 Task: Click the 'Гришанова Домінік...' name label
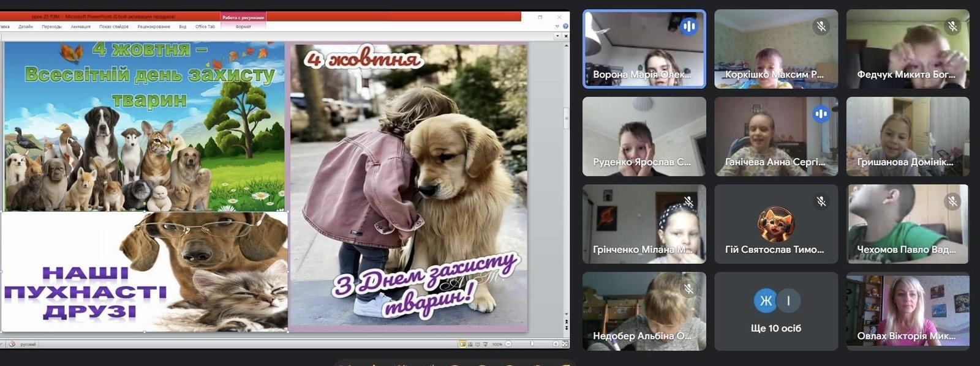tap(905, 162)
